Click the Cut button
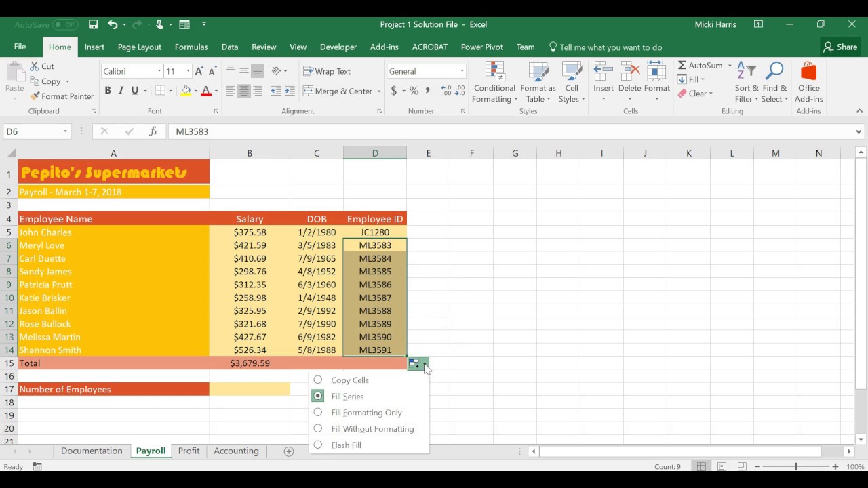868x488 pixels. coord(42,66)
